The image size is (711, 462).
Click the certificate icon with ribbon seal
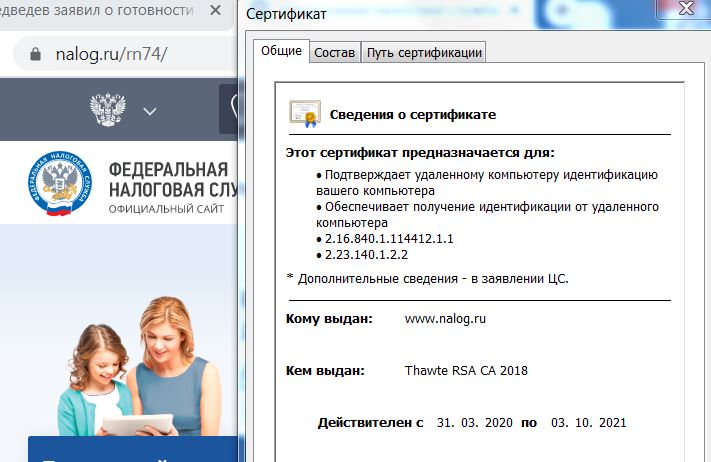click(305, 113)
